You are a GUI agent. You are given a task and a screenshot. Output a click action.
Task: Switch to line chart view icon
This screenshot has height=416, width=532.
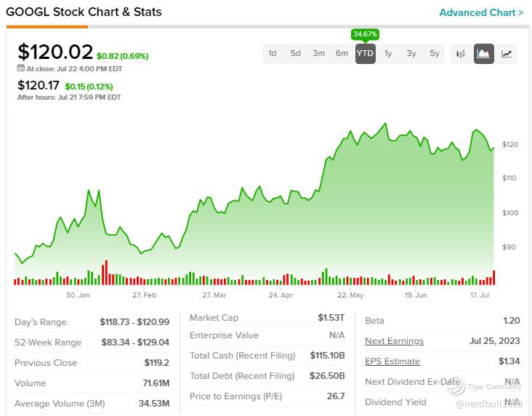click(507, 54)
